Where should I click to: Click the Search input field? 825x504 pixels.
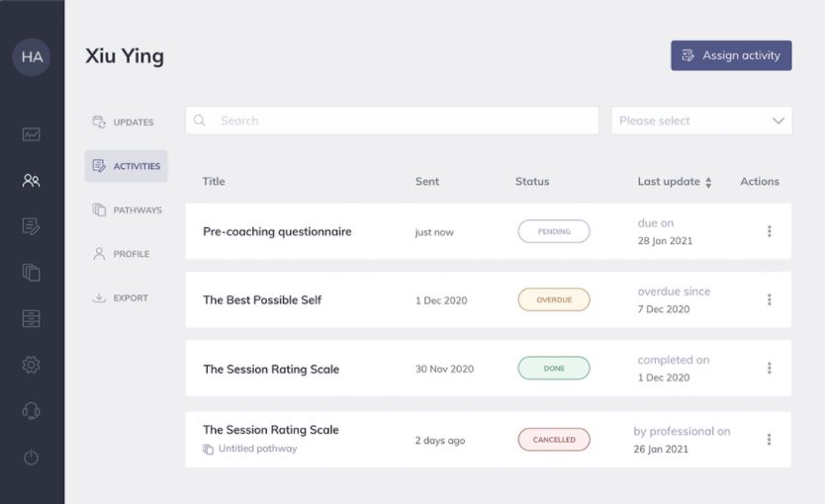coord(392,121)
